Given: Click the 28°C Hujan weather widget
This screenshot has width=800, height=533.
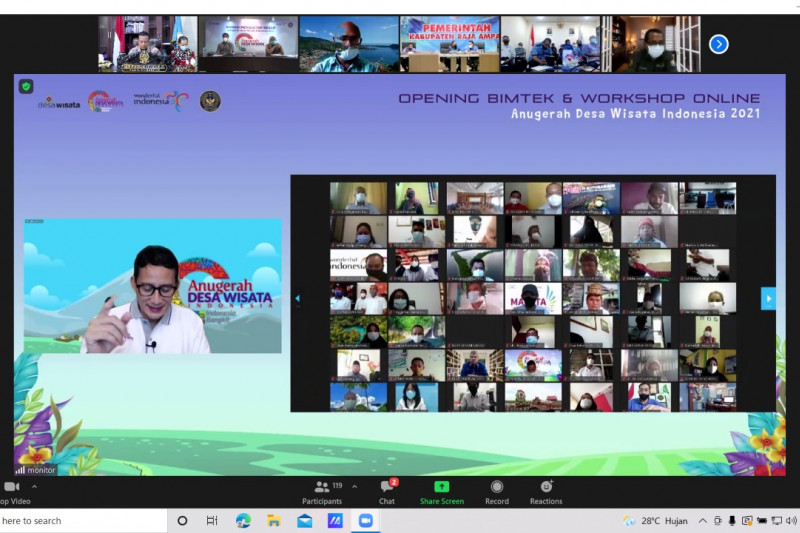Looking at the screenshot, I should click(x=656, y=521).
